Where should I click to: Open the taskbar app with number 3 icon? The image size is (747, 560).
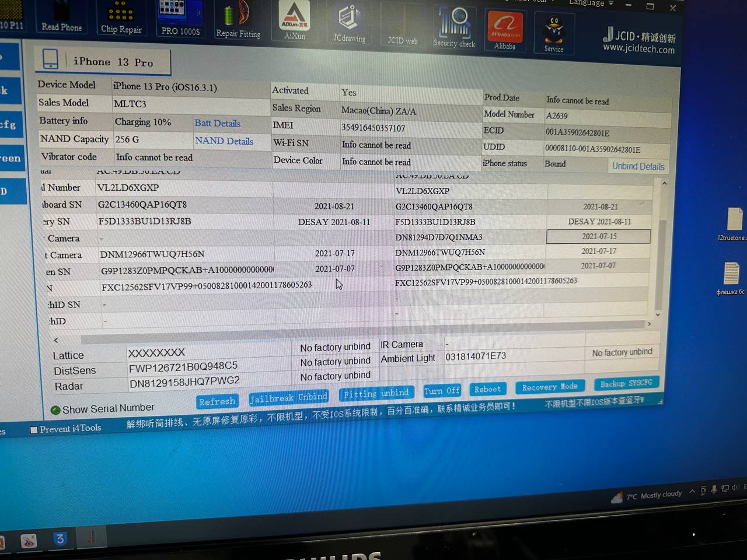pos(60,539)
